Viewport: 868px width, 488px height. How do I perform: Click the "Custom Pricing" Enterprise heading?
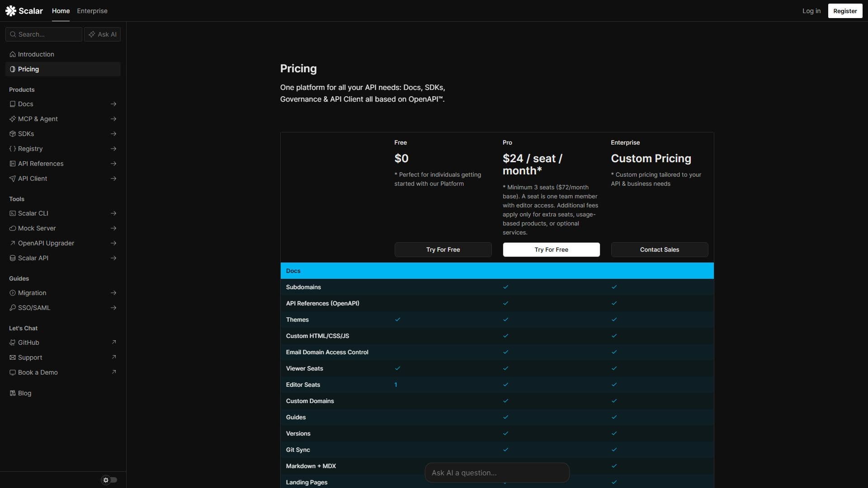(x=651, y=158)
